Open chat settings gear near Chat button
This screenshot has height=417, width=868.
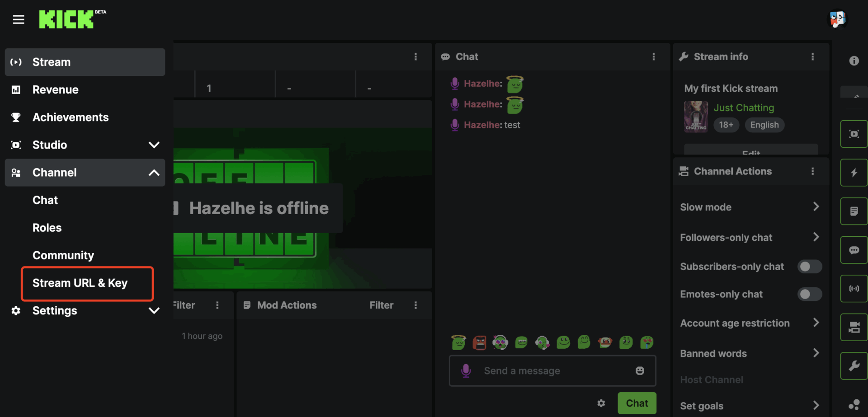tap(601, 403)
